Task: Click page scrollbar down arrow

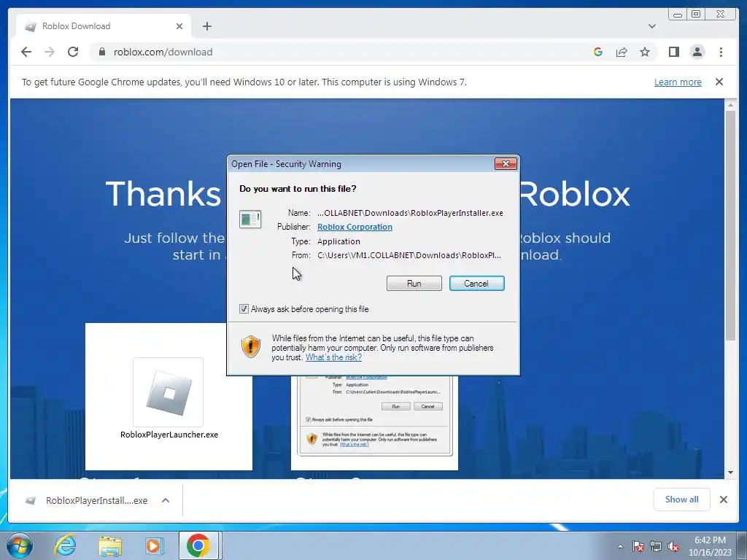Action: [x=730, y=472]
